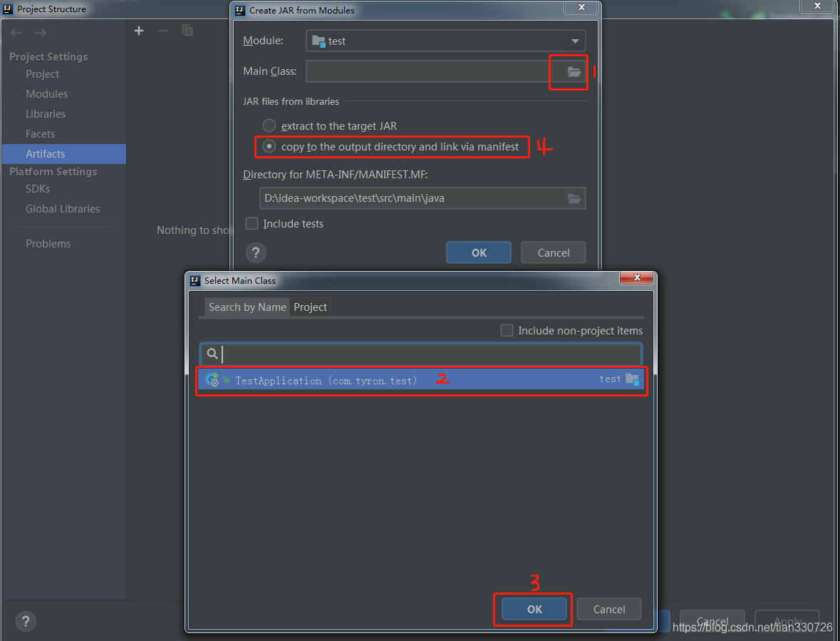
Task: Open Project settings in the sidebar
Action: pos(42,74)
